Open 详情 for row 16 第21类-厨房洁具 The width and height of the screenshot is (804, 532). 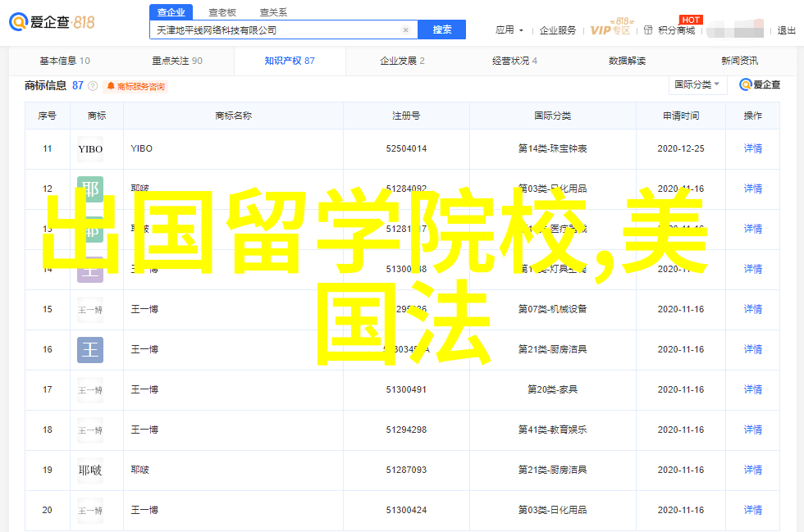[753, 349]
